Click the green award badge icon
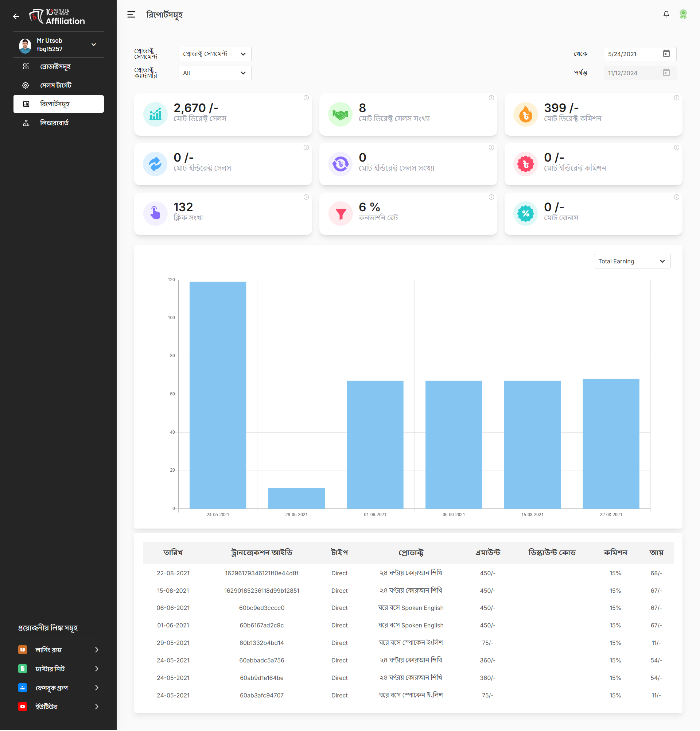The width and height of the screenshot is (700, 731). 683,14
